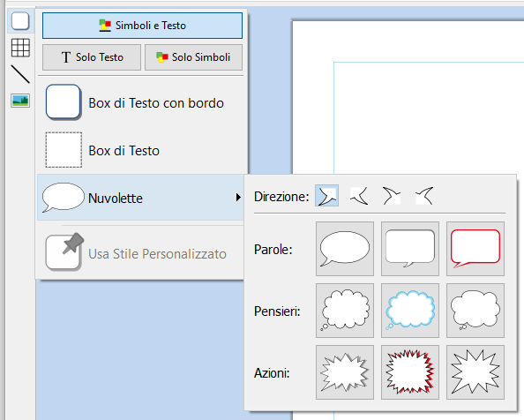Toggle Simboli e Testo mode
Viewport: 524px width, 420px height.
click(142, 26)
